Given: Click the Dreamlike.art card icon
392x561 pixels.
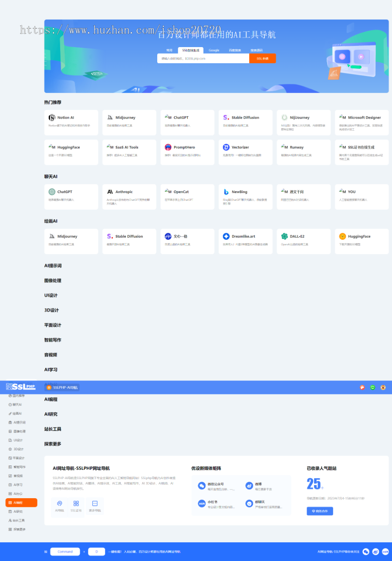Looking at the screenshot, I should click(x=226, y=236).
